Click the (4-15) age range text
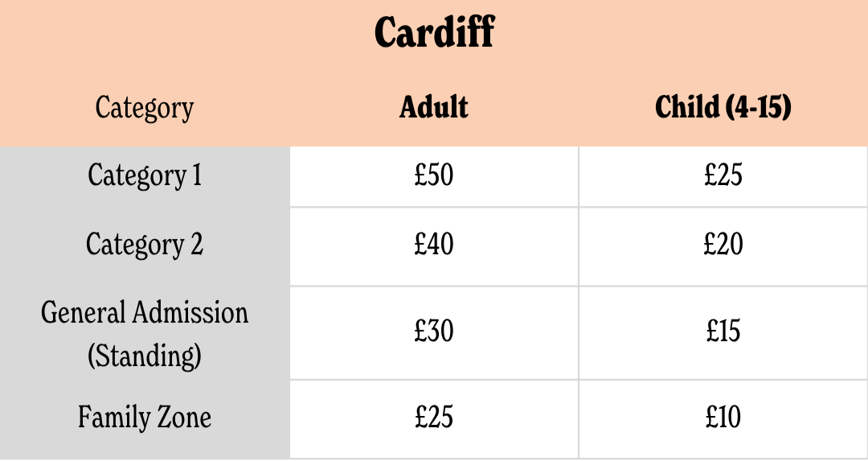 tap(758, 107)
